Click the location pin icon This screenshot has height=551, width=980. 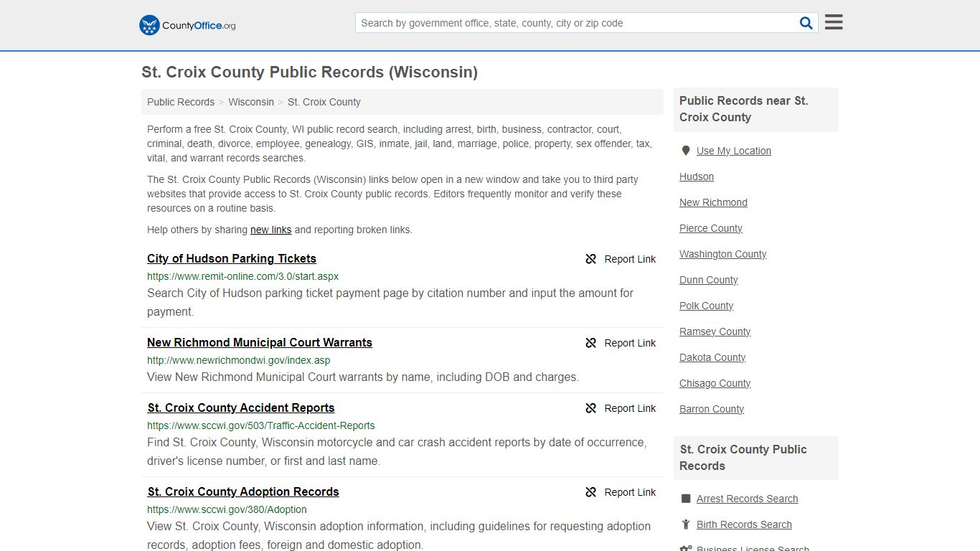point(686,151)
